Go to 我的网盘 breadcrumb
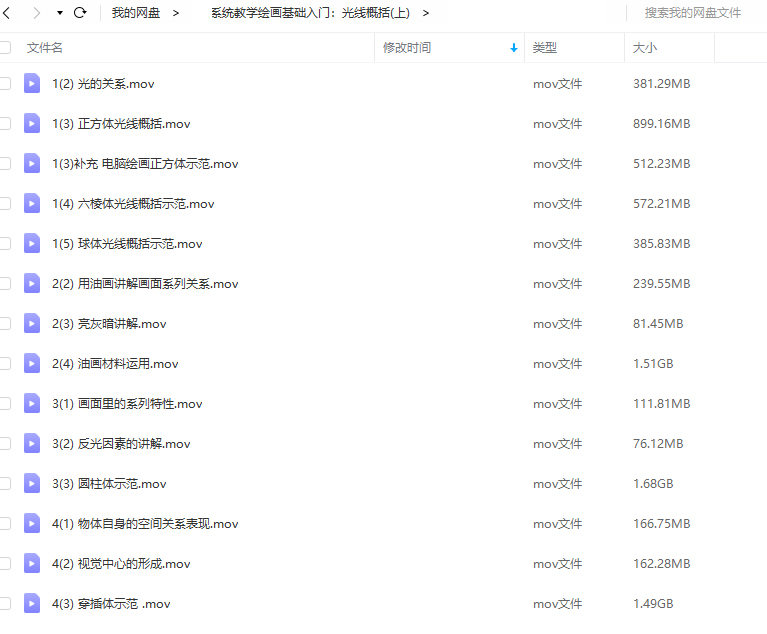The width and height of the screenshot is (767, 634). (135, 13)
